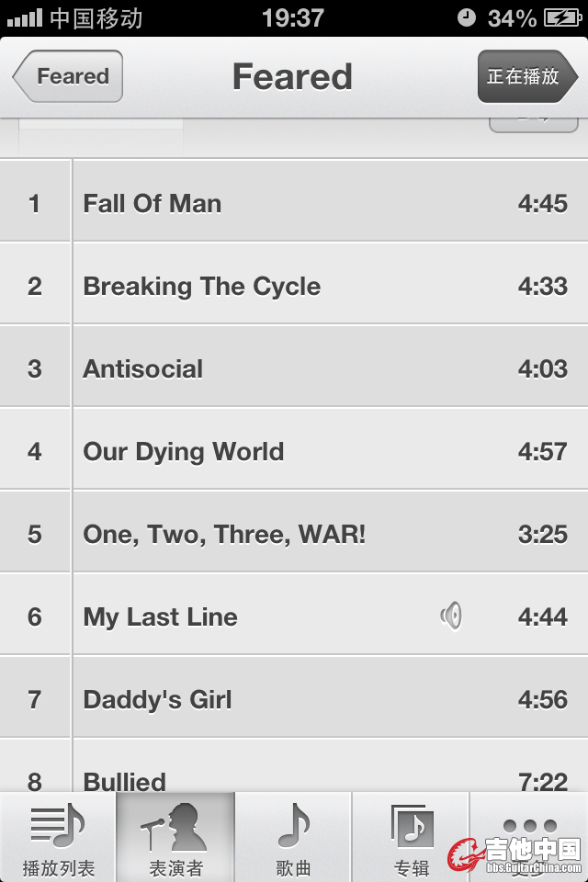The height and width of the screenshot is (882, 588).
Task: Select the My Last Line track
Action: [x=294, y=615]
